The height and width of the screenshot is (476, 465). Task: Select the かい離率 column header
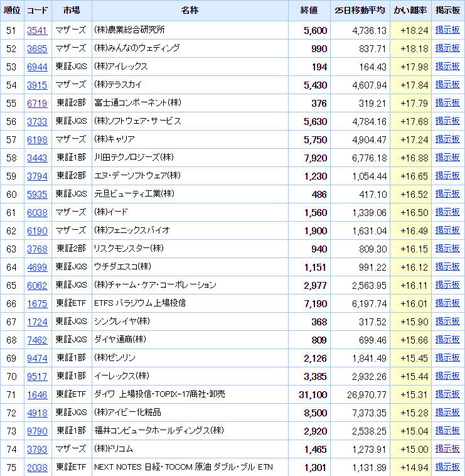(x=410, y=11)
